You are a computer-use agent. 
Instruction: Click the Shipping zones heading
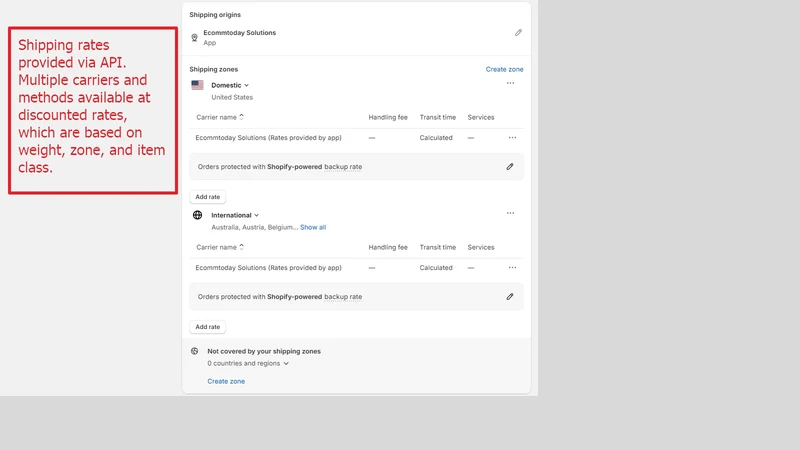(x=213, y=69)
